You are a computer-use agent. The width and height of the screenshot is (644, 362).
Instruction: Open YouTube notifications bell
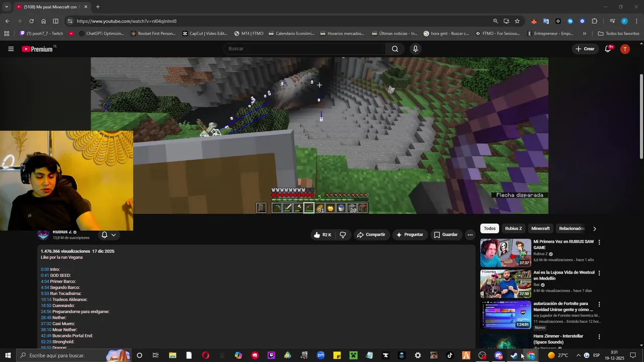(x=608, y=49)
